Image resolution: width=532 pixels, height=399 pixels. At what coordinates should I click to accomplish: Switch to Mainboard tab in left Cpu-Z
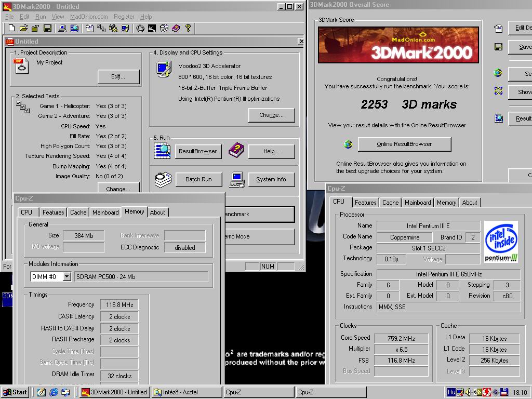click(x=105, y=212)
